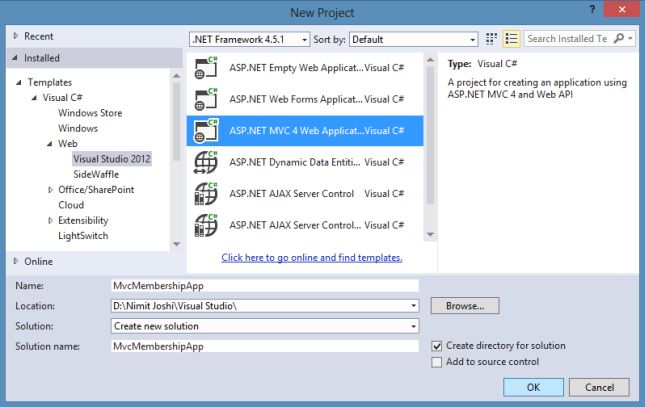Switch to medium icons list view
This screenshot has height=407, width=645.
point(511,39)
